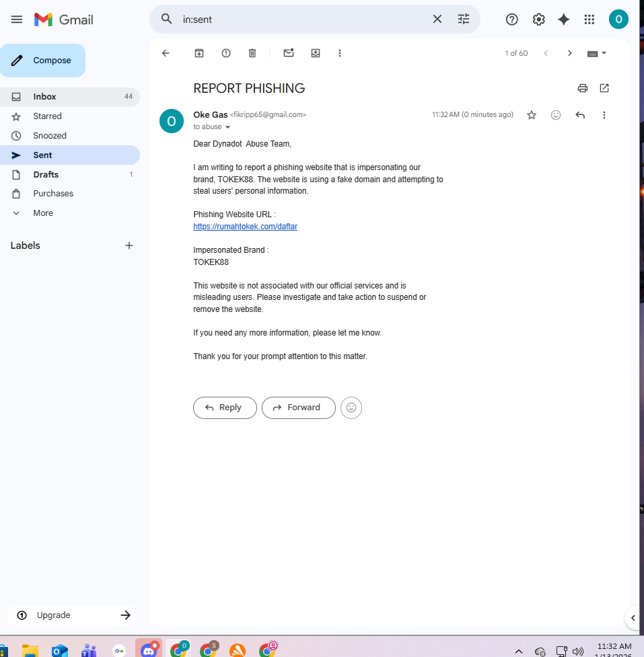Open the Inbox folder
The image size is (644, 657).
(x=69, y=97)
